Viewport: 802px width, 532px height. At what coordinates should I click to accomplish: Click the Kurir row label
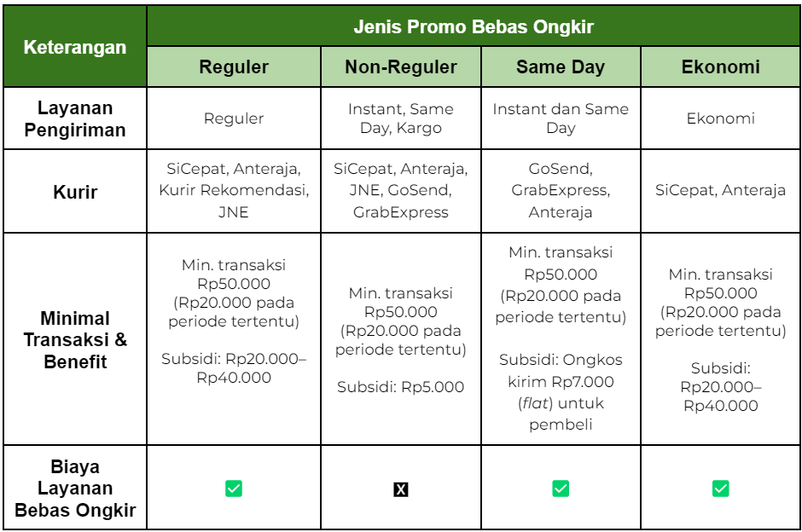pos(75,192)
